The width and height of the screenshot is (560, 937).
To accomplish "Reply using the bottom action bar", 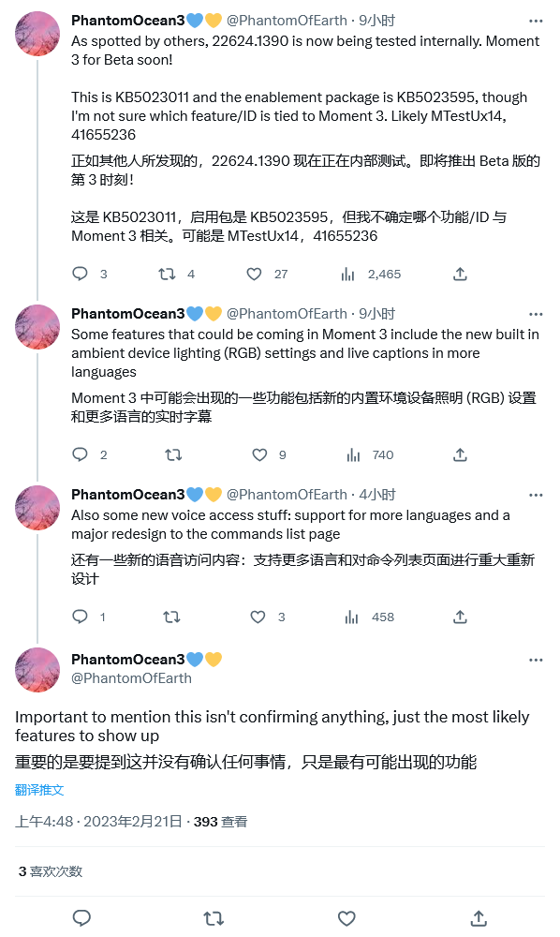I will click(x=82, y=919).
